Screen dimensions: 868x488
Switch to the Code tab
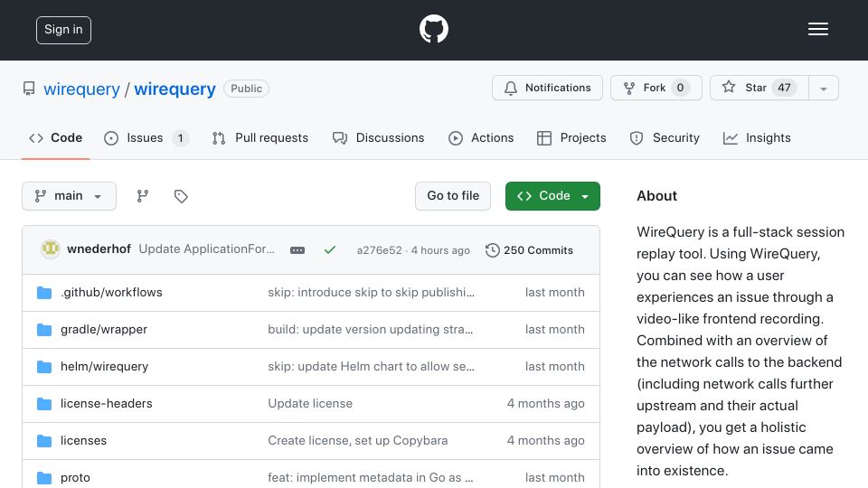point(55,137)
